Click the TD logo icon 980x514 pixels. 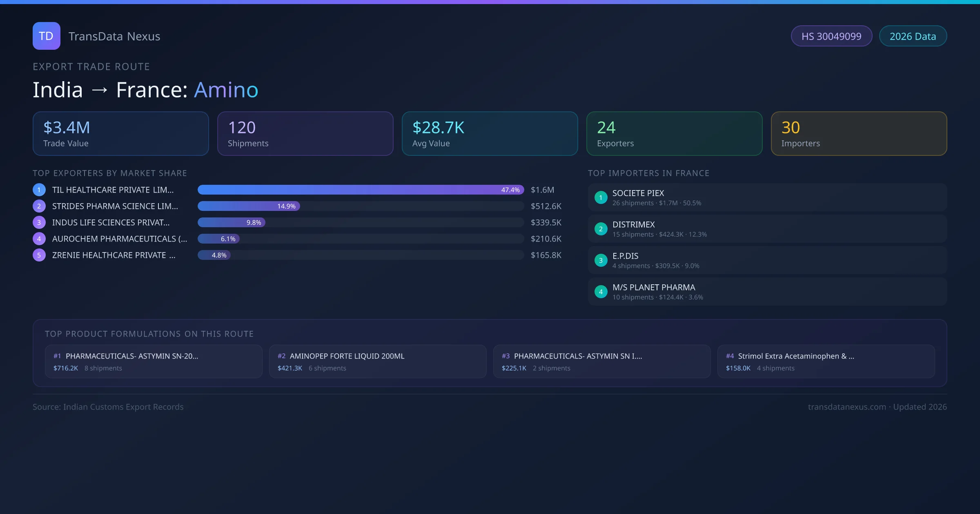pos(46,36)
